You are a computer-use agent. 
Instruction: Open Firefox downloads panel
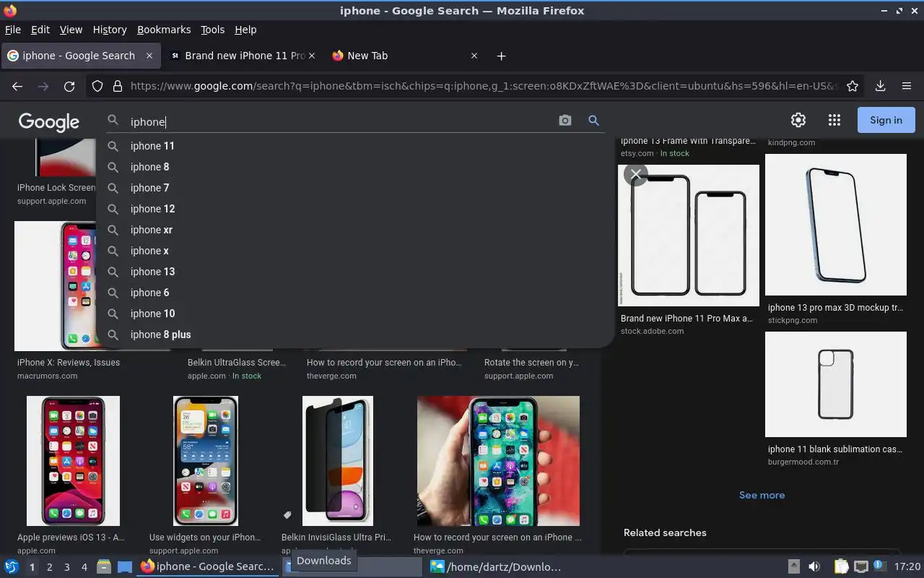881,86
